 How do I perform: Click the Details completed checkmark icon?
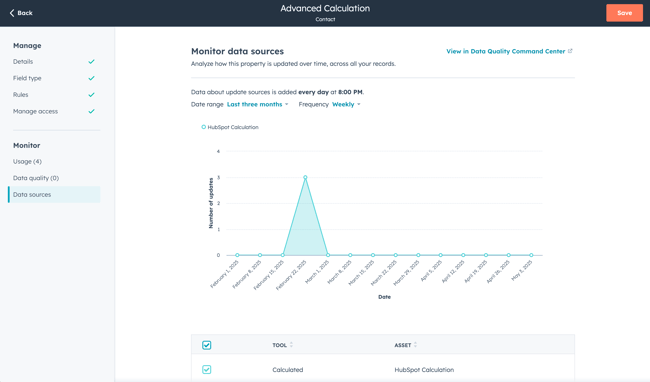click(x=92, y=62)
